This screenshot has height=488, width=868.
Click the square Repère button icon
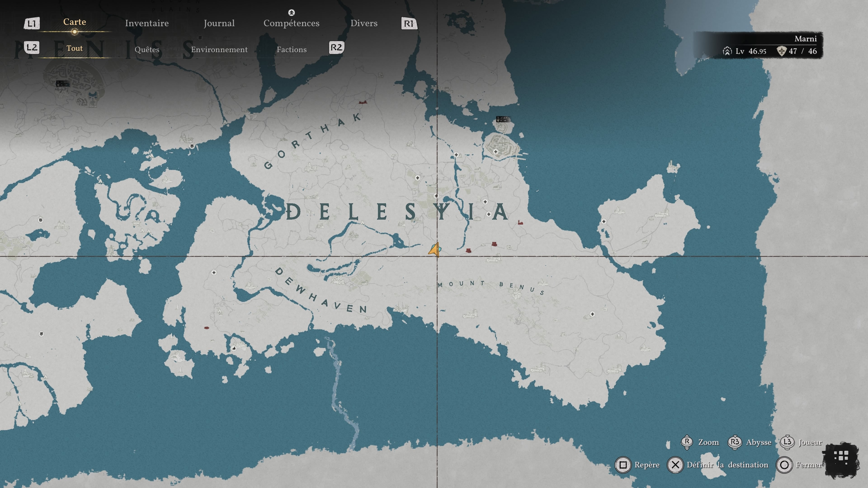click(x=623, y=465)
